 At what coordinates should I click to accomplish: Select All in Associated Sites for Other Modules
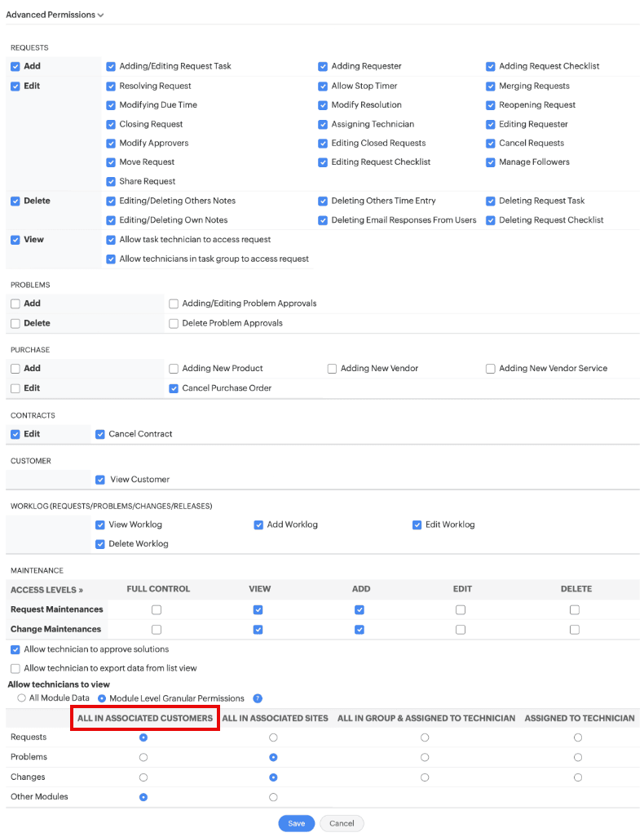pos(273,797)
